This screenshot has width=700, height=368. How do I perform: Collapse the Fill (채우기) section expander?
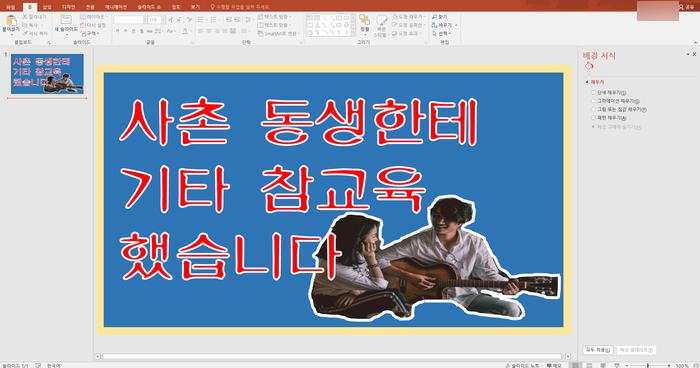click(587, 82)
